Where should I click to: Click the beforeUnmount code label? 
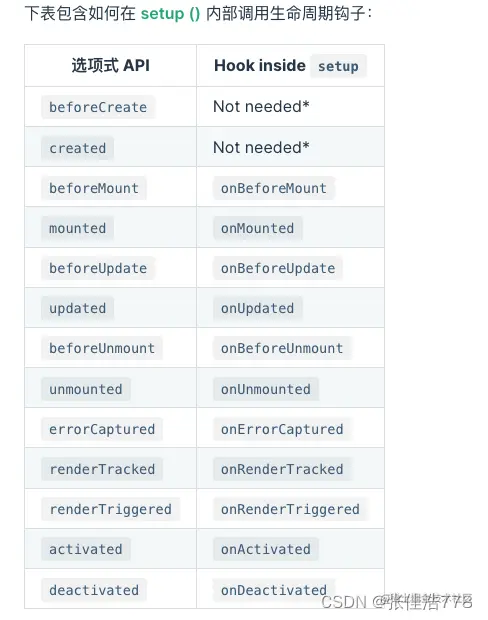point(102,348)
